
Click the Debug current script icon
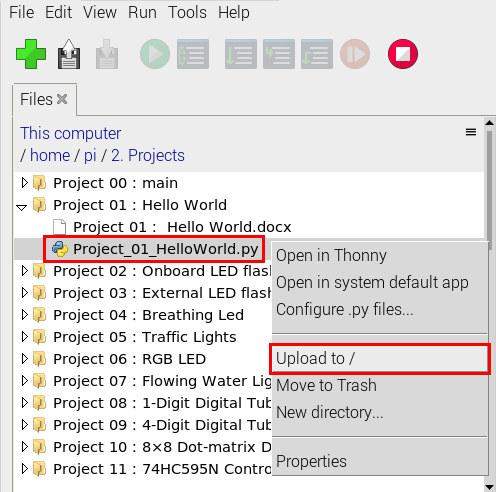[193, 54]
